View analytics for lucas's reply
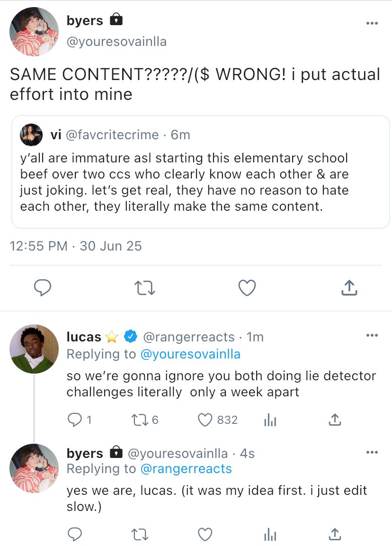The width and height of the screenshot is (392, 546). pos(270,420)
